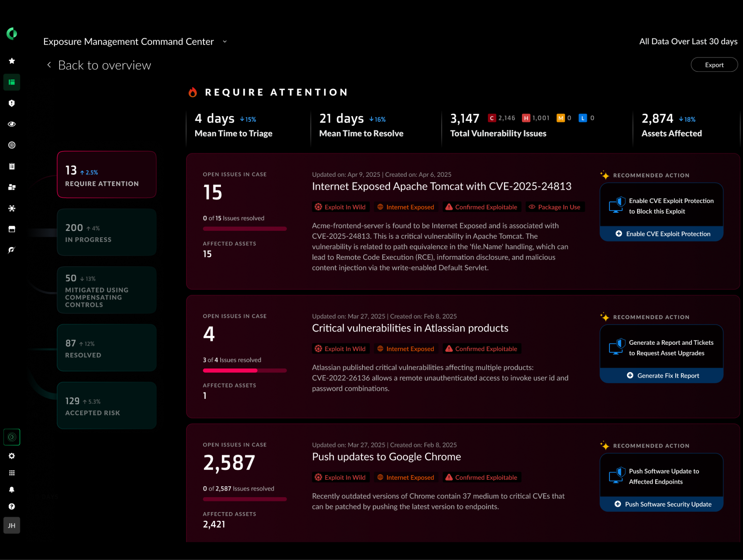Click affected assets count 2,421
The width and height of the screenshot is (743, 560).
(214, 524)
